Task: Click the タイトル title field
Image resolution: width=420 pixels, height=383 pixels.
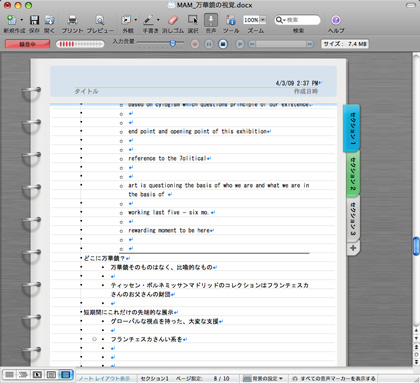Action: [x=86, y=91]
